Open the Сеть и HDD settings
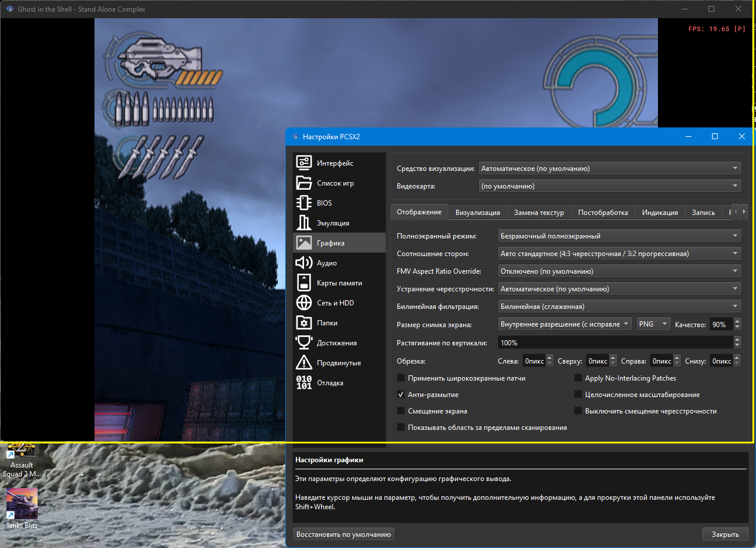 click(339, 303)
